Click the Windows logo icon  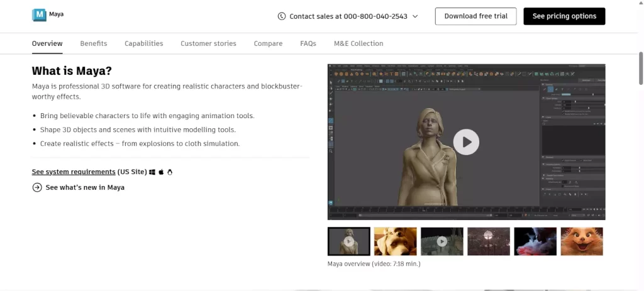[152, 172]
